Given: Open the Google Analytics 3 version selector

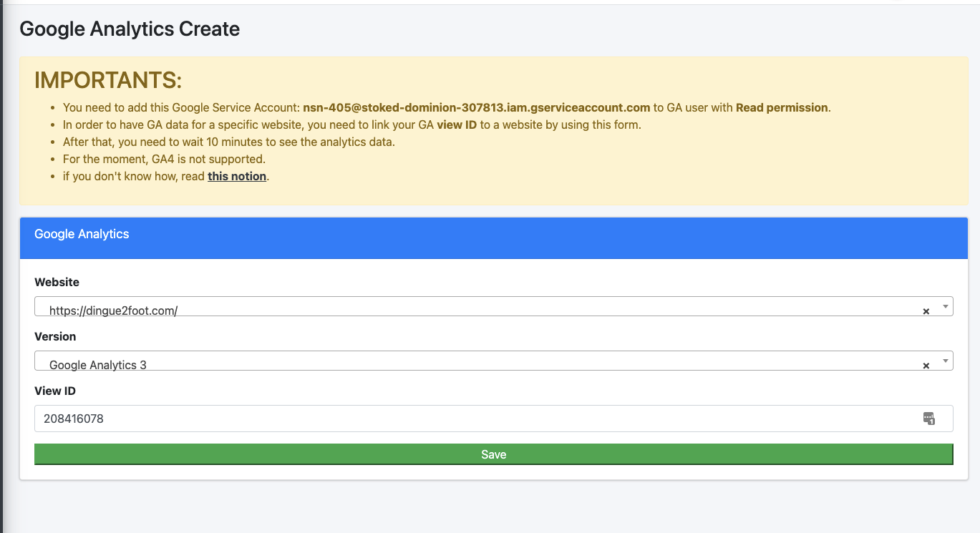Looking at the screenshot, I should click(x=472, y=362).
